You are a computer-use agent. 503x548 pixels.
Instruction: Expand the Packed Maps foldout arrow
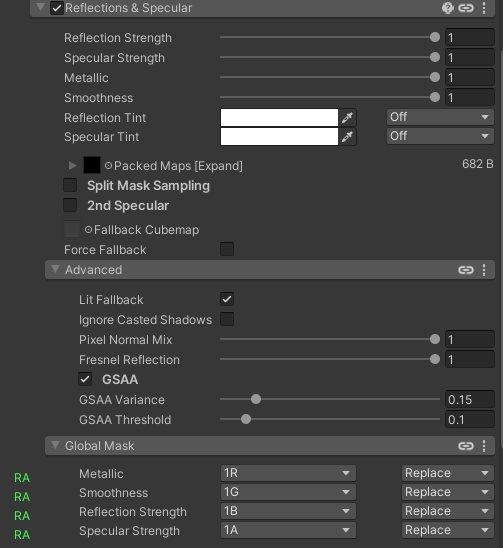click(72, 165)
